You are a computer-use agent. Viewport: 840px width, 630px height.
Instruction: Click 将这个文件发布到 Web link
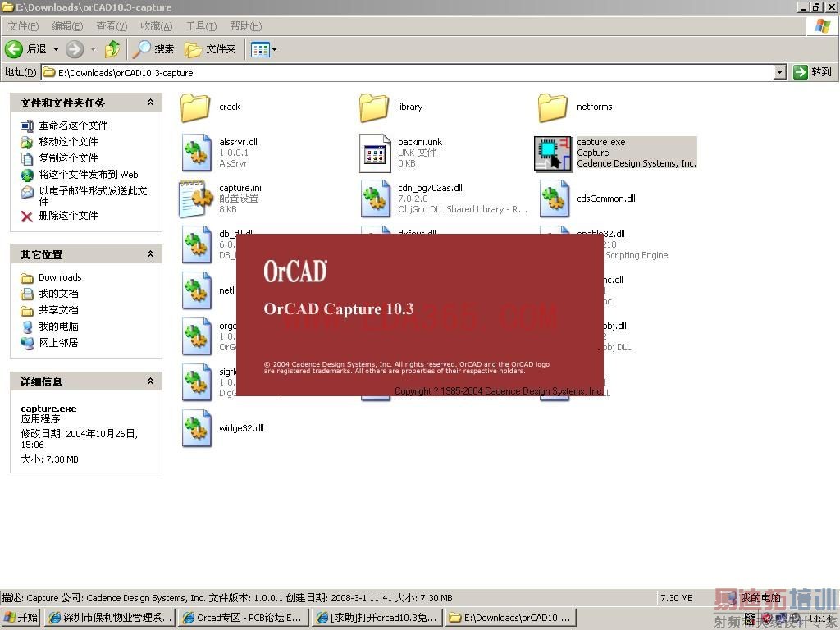(89, 175)
